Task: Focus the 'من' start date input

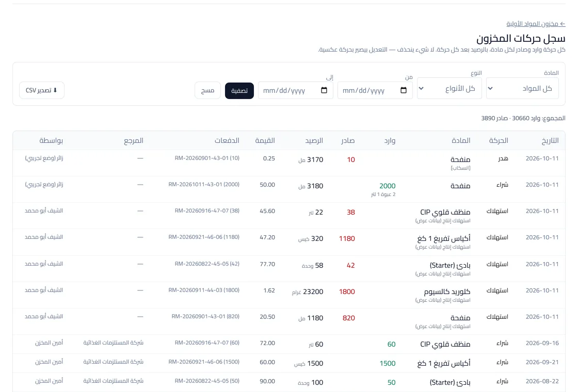Action: pyautogui.click(x=375, y=90)
